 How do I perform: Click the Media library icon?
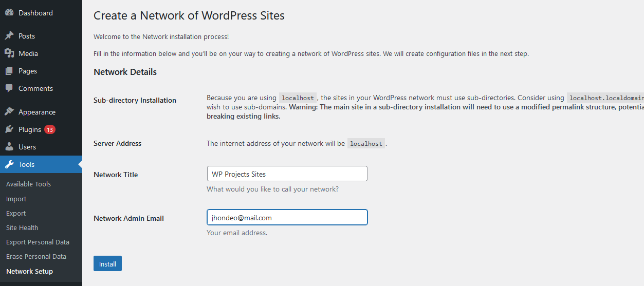(x=9, y=53)
